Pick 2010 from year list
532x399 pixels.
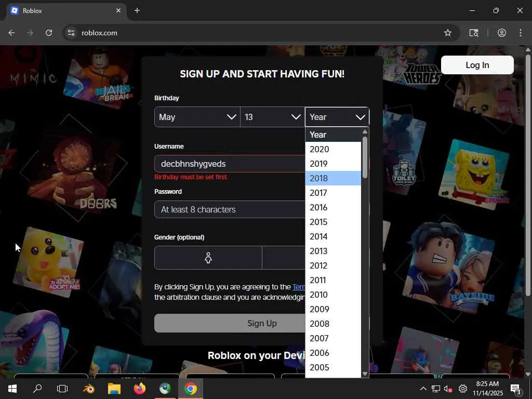[333, 295]
